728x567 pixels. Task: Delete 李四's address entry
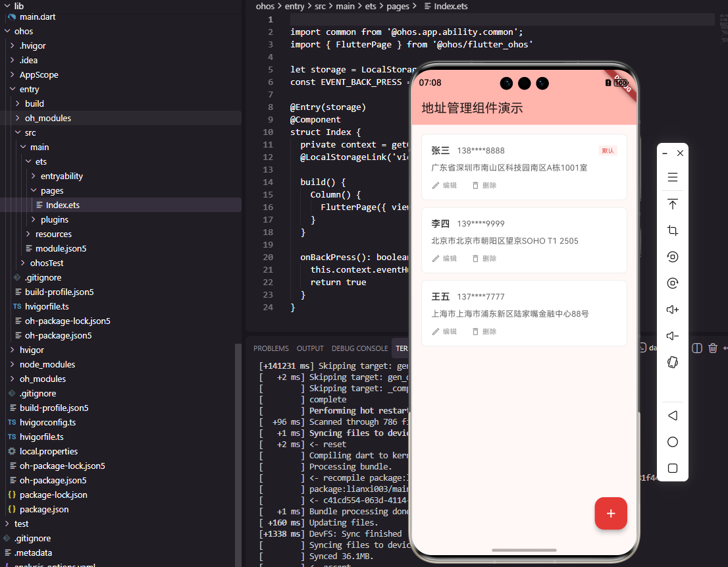coord(484,259)
